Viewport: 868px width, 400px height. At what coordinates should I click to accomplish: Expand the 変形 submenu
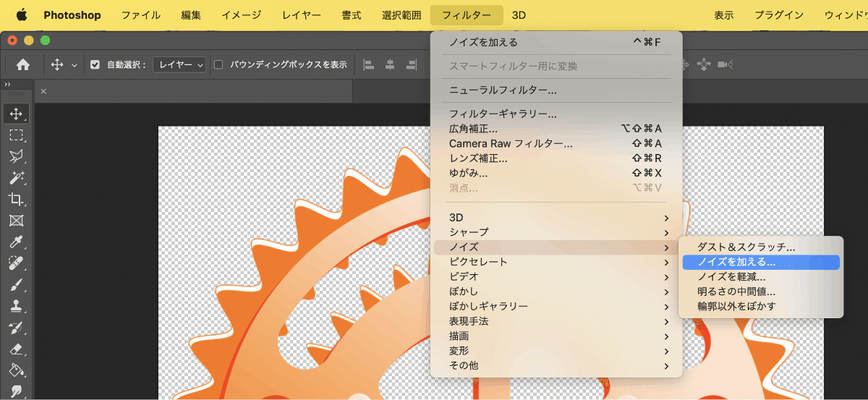coord(556,351)
